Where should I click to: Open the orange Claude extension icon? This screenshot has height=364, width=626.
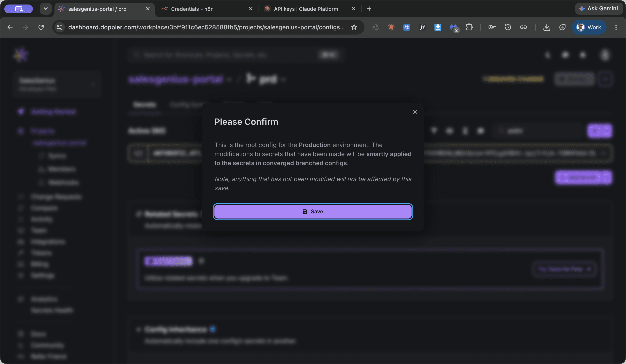click(391, 27)
